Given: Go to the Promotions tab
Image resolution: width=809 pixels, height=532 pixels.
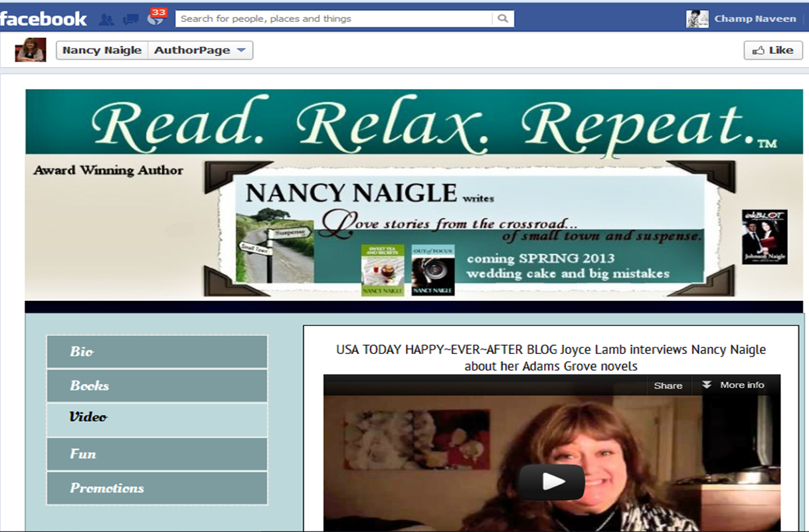Looking at the screenshot, I should pyautogui.click(x=157, y=488).
